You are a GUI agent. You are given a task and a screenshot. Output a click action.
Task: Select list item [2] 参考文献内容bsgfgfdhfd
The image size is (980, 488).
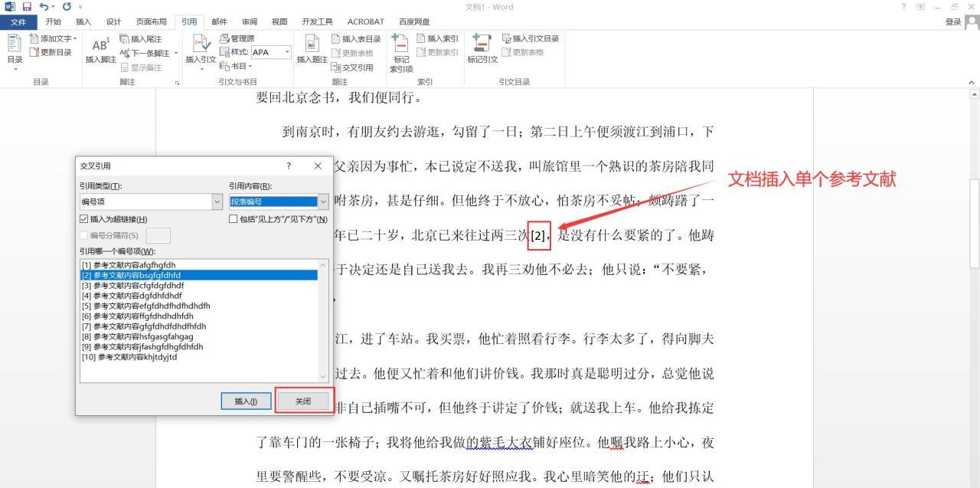click(x=199, y=275)
